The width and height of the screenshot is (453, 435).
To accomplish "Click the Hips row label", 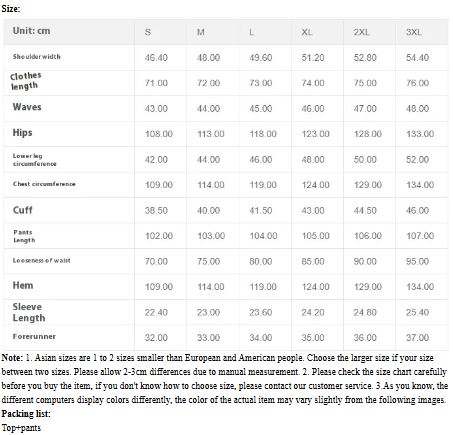I will (22, 133).
